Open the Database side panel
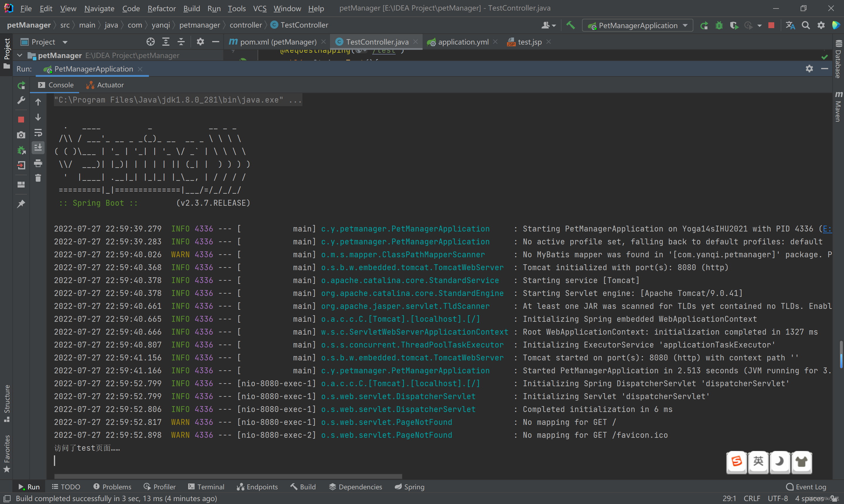844x504 pixels. (x=838, y=59)
